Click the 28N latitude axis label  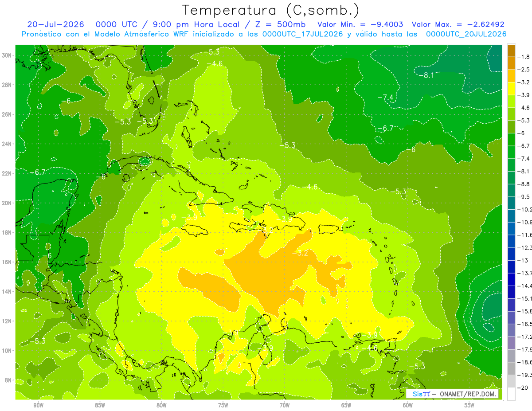tap(8, 85)
